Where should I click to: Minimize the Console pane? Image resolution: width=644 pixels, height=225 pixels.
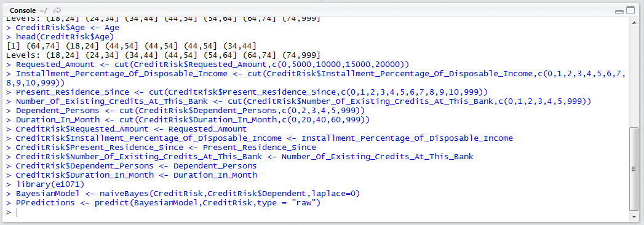[x=620, y=10]
